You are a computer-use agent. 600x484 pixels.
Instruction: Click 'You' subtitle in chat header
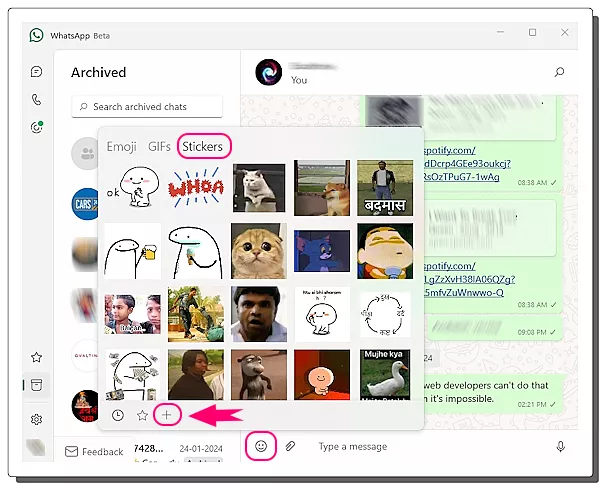pos(299,80)
